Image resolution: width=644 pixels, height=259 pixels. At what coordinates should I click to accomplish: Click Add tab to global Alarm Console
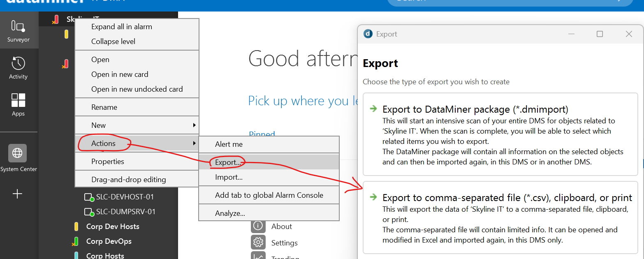coord(269,195)
